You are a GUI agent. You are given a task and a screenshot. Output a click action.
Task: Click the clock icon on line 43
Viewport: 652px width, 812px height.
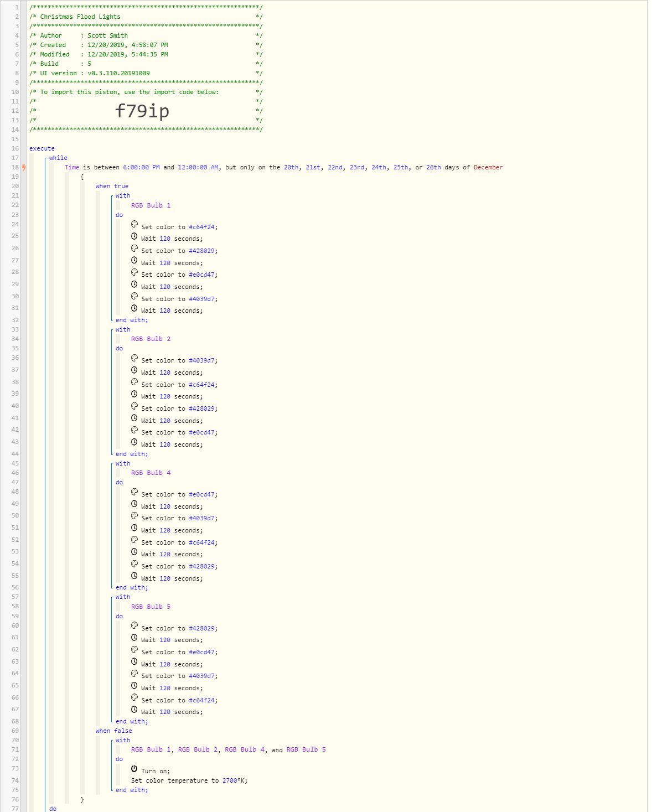pyautogui.click(x=134, y=442)
